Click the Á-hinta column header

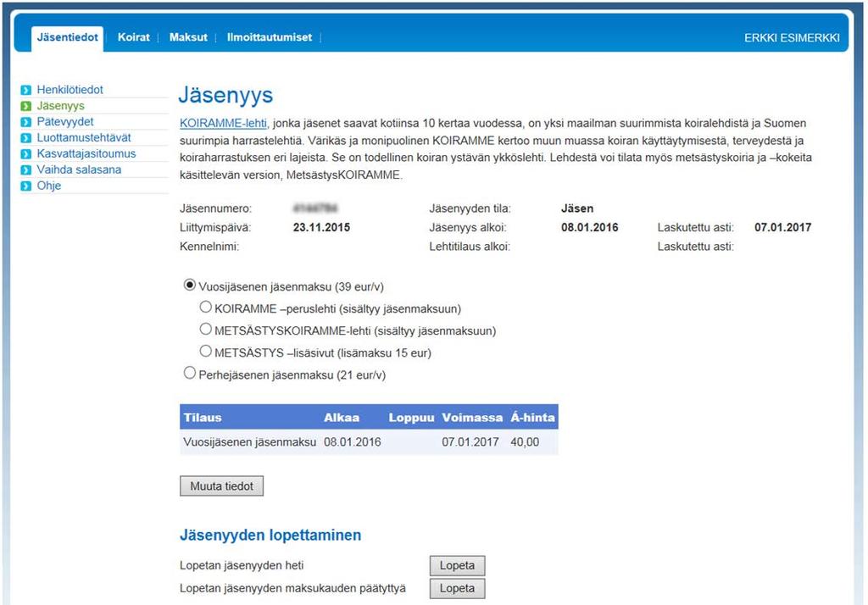point(532,418)
